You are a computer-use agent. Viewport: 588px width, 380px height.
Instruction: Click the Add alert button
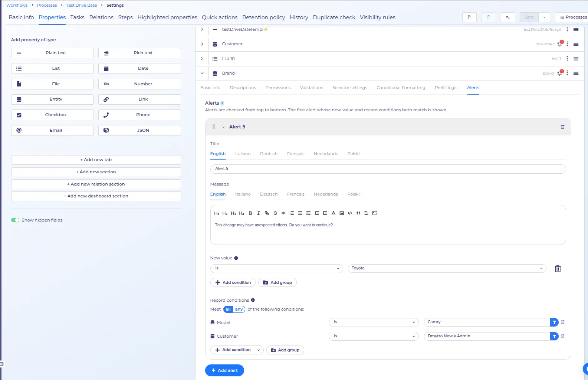pos(224,370)
